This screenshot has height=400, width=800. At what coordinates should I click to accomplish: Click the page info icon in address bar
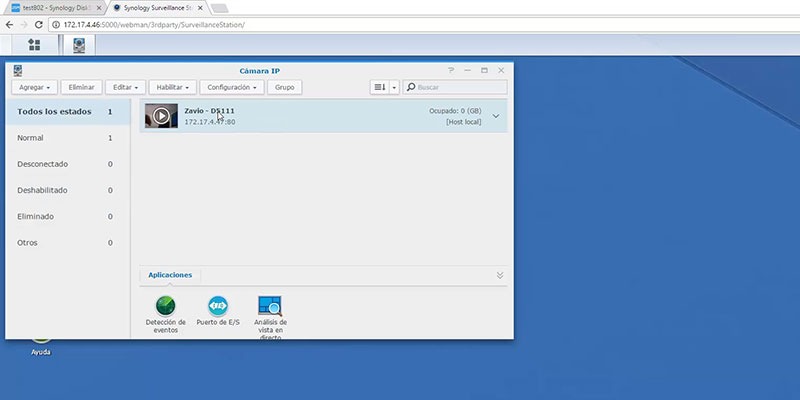coord(56,24)
